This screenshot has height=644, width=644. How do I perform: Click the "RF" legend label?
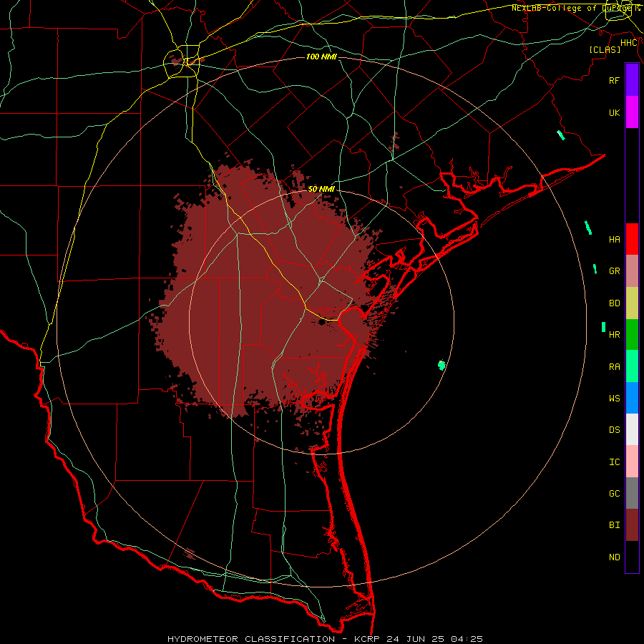[614, 80]
